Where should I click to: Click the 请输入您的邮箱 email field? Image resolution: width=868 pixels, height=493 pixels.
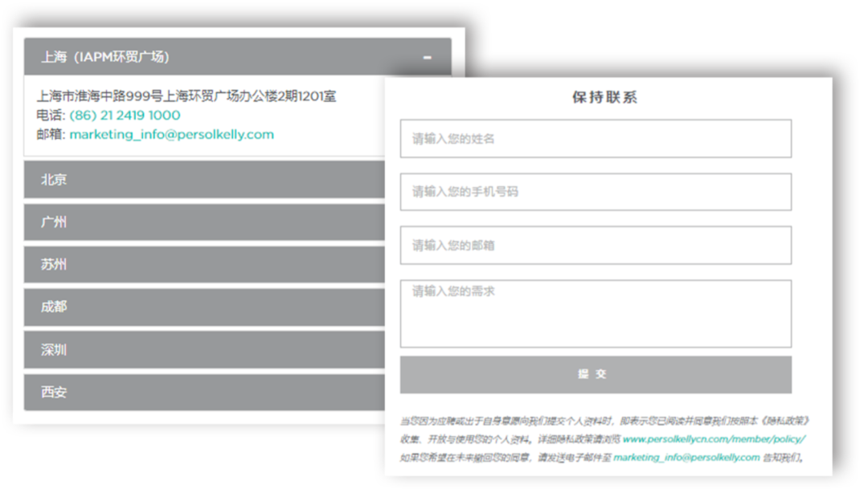click(596, 245)
